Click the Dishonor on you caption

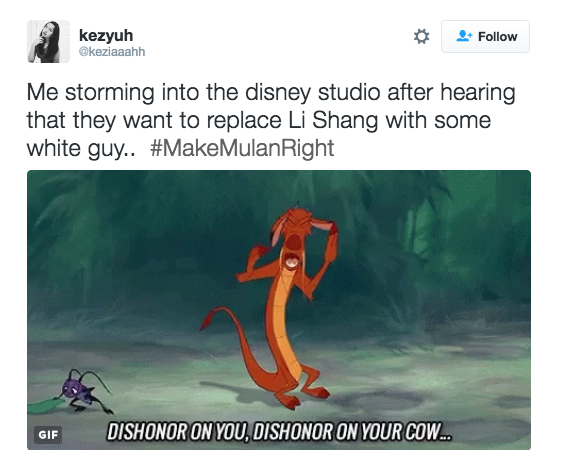click(x=279, y=432)
